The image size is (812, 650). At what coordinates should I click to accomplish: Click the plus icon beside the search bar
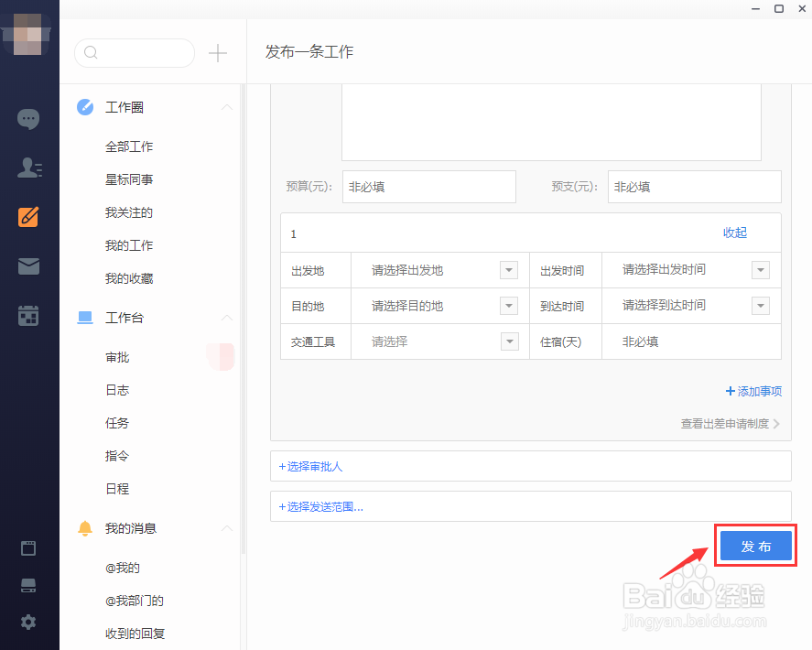click(218, 53)
